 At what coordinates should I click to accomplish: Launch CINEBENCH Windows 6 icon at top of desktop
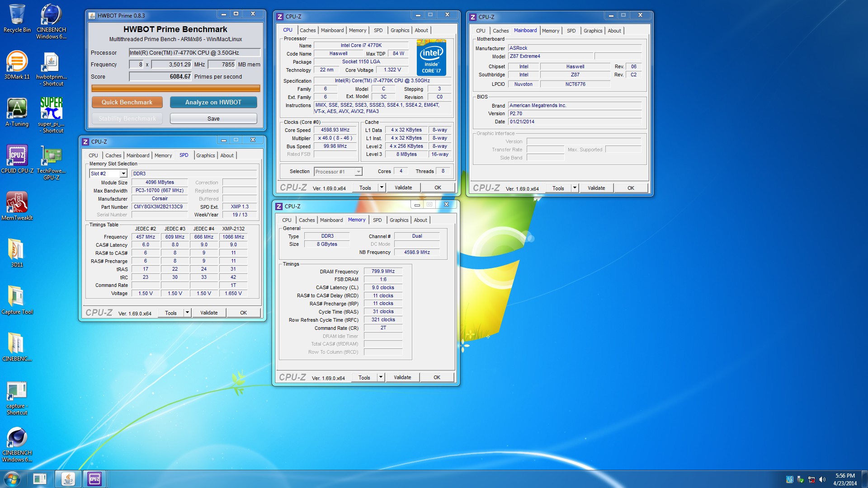(x=51, y=21)
